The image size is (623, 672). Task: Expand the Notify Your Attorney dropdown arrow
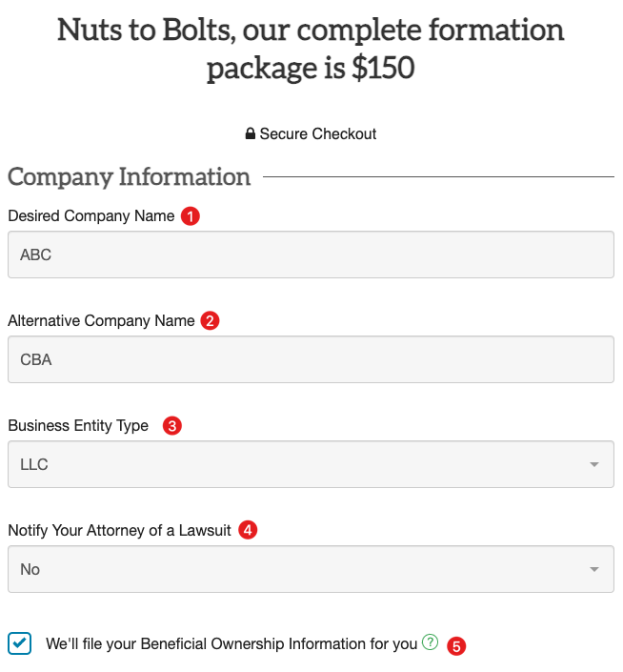[x=593, y=569]
